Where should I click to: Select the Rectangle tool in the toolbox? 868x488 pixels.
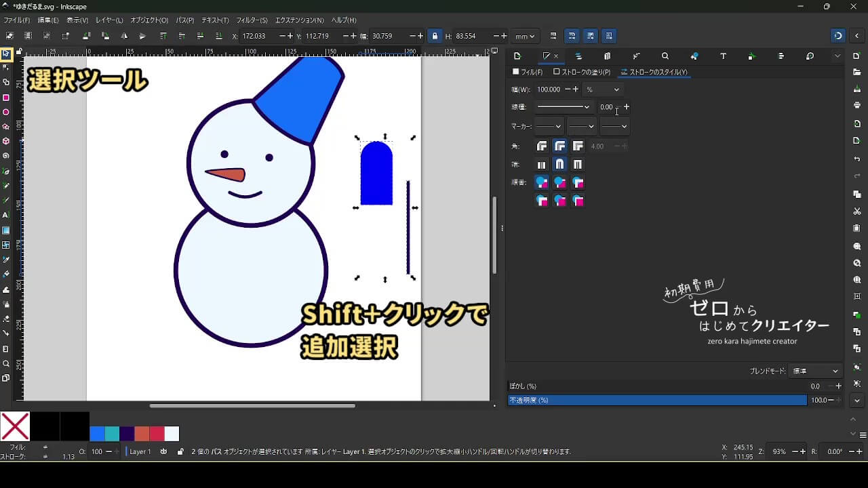pyautogui.click(x=6, y=98)
